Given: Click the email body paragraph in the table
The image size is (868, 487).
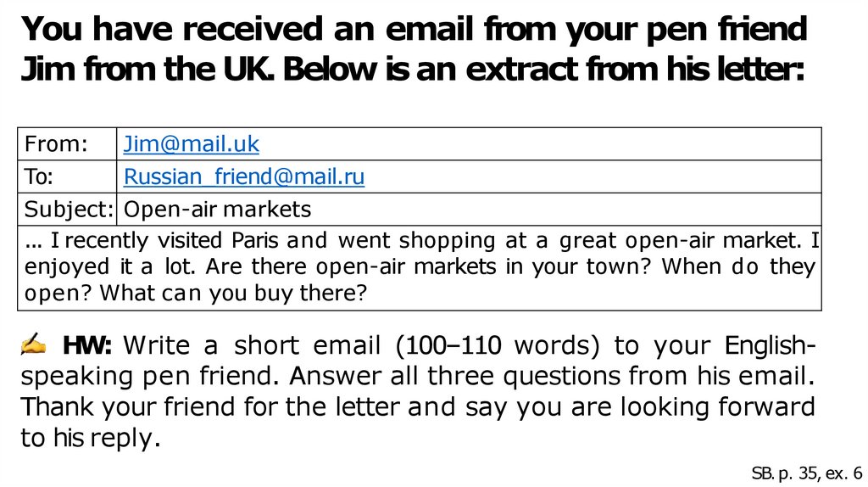Looking at the screenshot, I should click(420, 266).
